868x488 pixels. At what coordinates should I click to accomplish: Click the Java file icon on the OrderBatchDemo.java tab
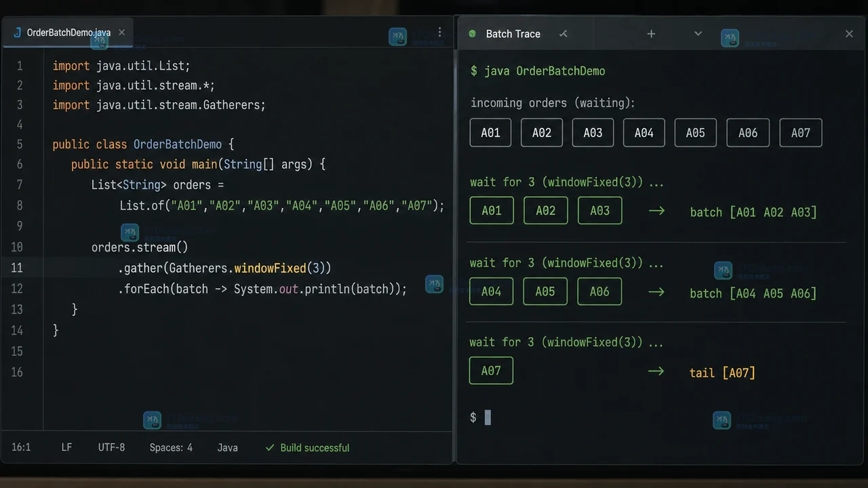click(17, 33)
